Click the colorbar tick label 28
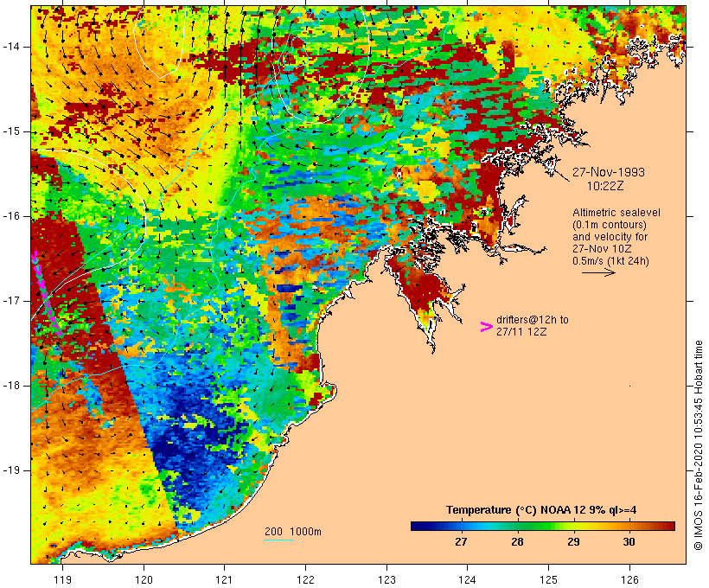Viewport: 709px width, 588px height. [x=517, y=542]
